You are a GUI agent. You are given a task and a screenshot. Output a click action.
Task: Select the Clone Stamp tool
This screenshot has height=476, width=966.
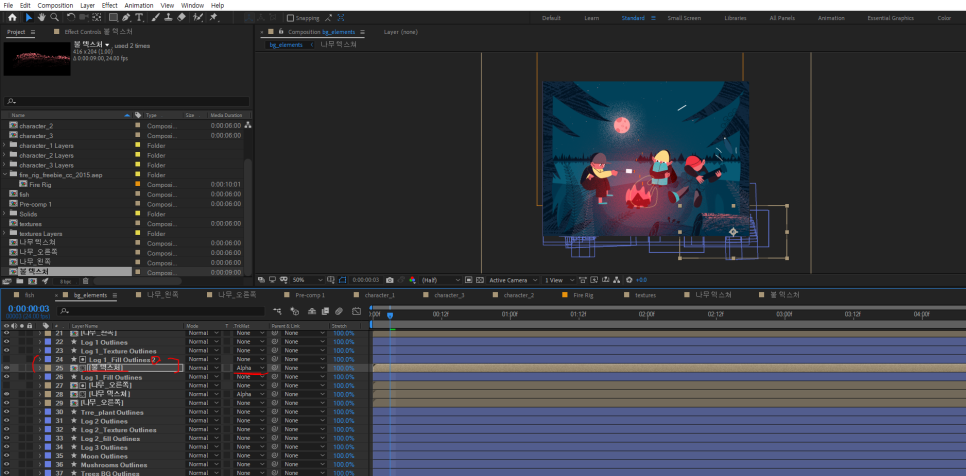pyautogui.click(x=168, y=18)
